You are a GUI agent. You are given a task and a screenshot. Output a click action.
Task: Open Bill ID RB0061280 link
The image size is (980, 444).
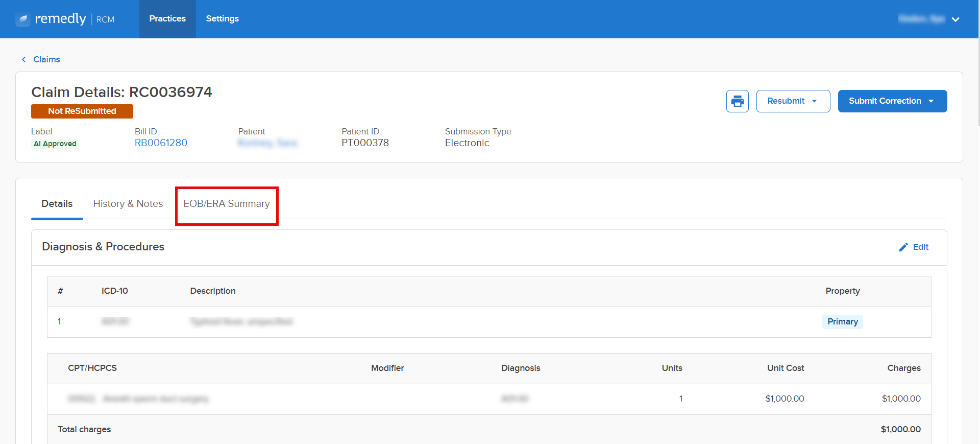pyautogui.click(x=161, y=143)
